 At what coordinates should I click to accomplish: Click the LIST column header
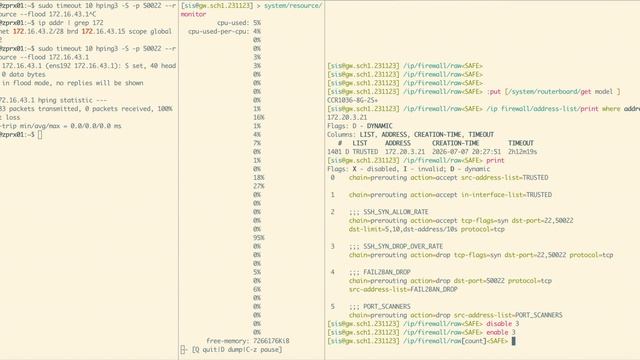point(360,143)
